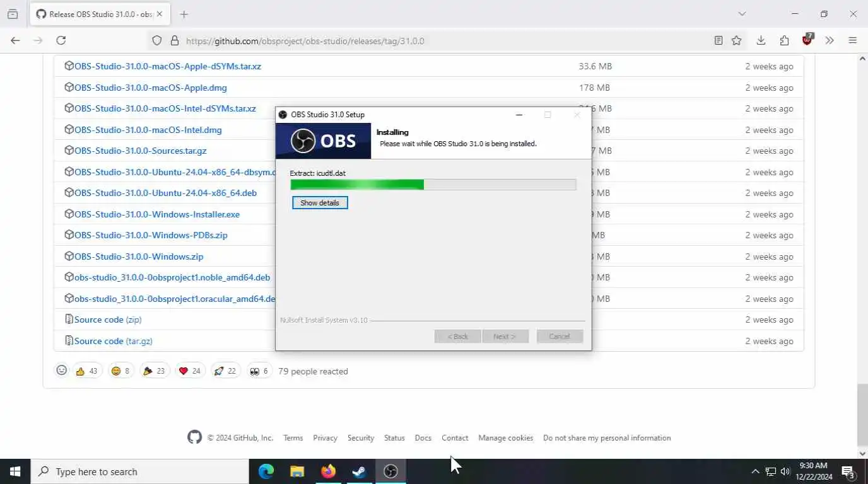Switch to Firefox in taskbar
This screenshot has height=484, width=868.
click(x=328, y=471)
